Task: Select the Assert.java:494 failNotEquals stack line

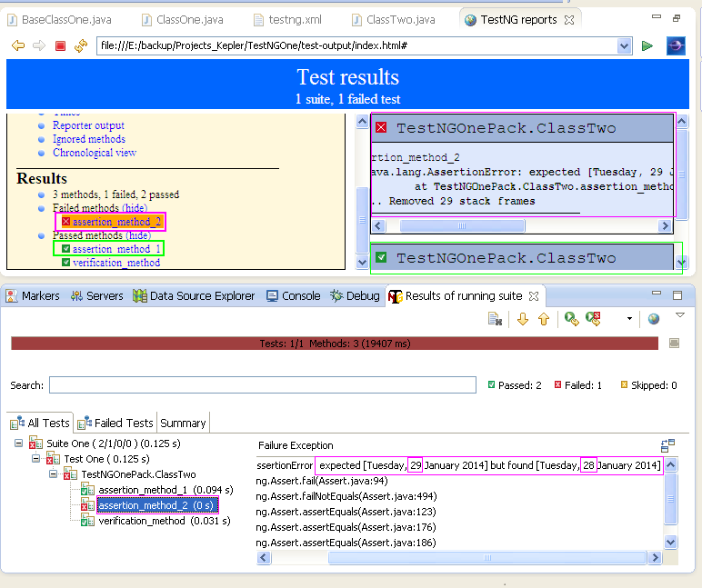Action: pyautogui.click(x=346, y=496)
